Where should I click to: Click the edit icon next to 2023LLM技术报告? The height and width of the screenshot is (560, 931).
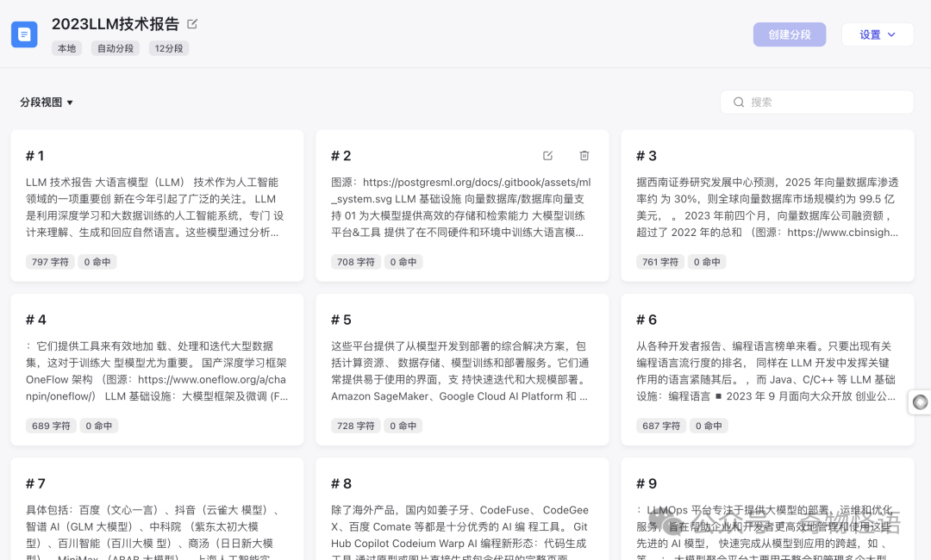[192, 24]
